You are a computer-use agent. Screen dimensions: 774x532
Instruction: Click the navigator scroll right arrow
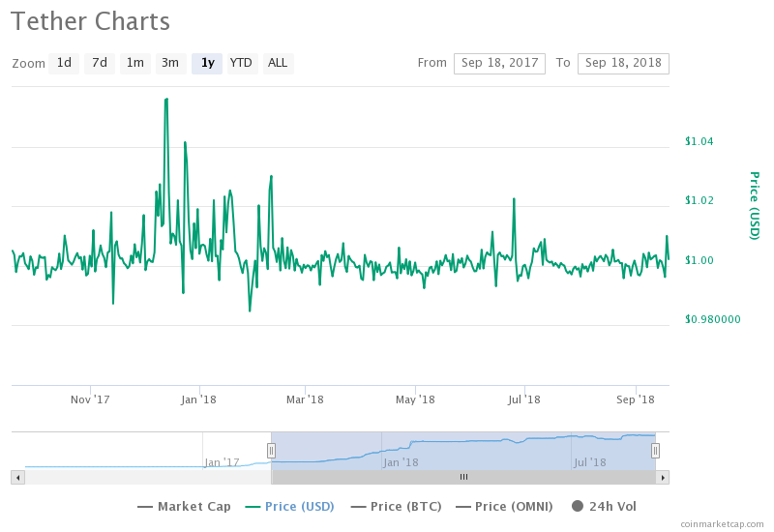(x=663, y=477)
